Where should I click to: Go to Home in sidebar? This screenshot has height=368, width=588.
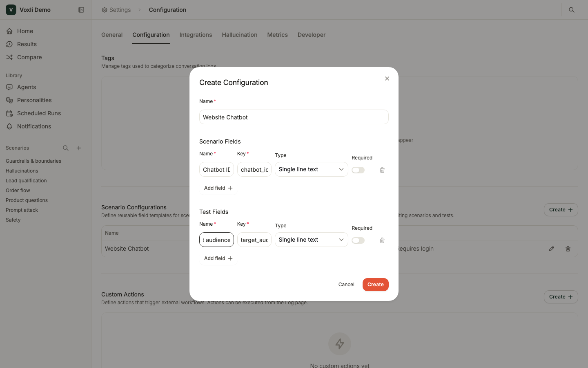25,31
